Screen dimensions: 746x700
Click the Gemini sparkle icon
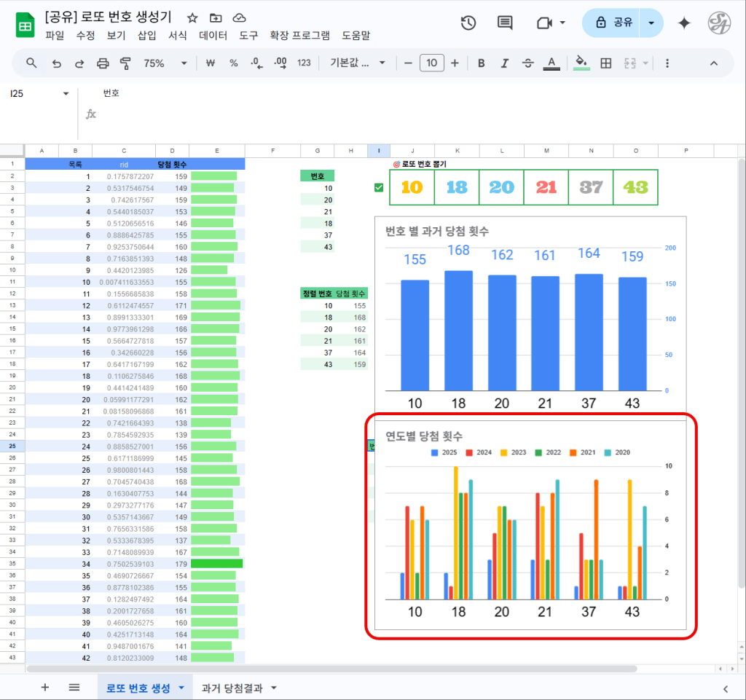point(684,23)
